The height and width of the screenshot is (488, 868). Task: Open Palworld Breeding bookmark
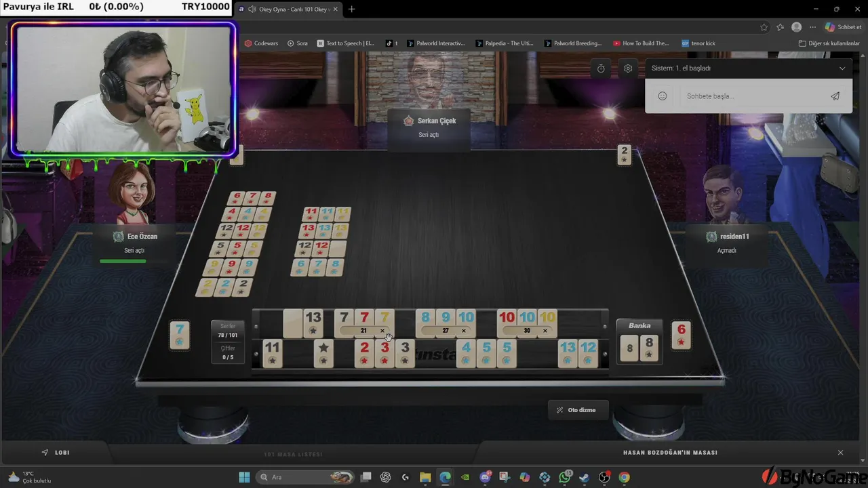(573, 43)
